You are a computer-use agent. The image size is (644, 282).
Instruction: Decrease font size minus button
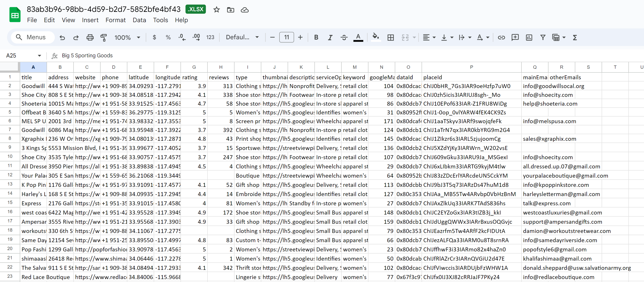272,38
